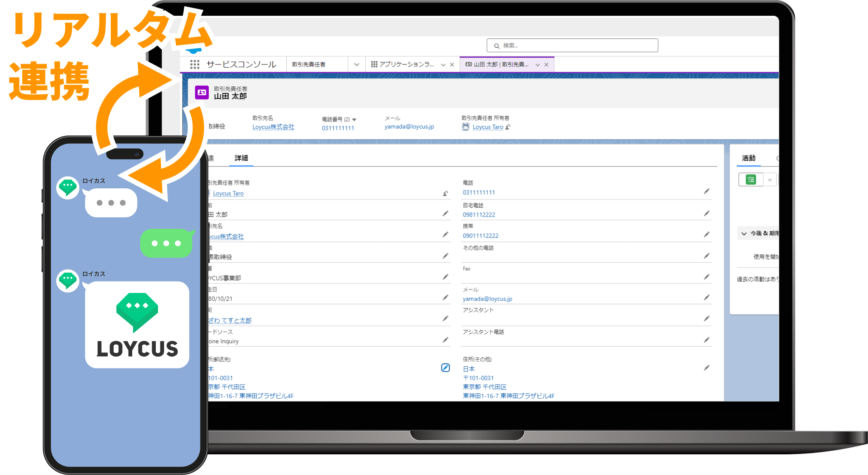Edit the アシスタント field pencil icon
Image resolution: width=868 pixels, height=475 pixels.
click(x=707, y=318)
